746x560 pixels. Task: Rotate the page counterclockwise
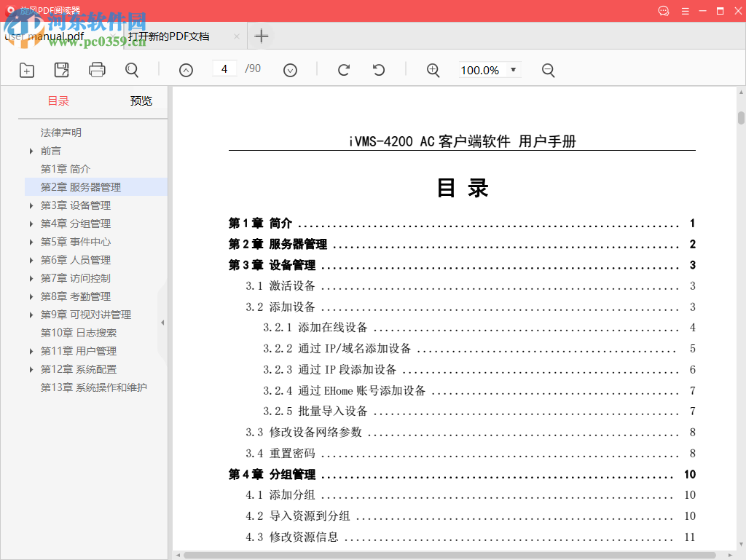378,70
